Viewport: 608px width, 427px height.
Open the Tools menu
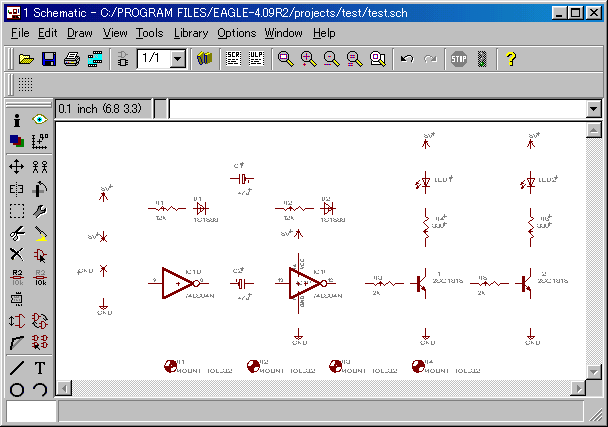149,33
